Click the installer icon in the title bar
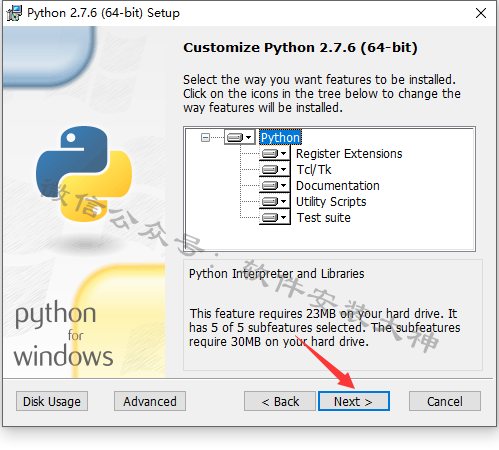 pyautogui.click(x=14, y=13)
